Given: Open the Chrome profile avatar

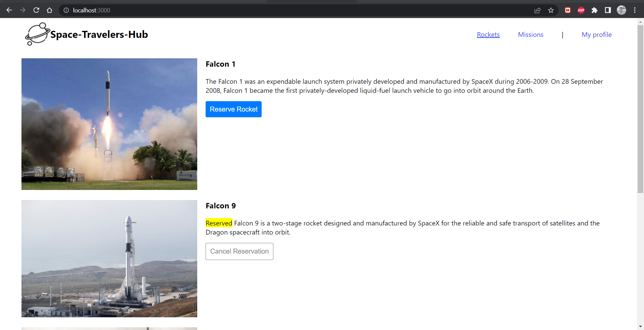Looking at the screenshot, I should [621, 10].
